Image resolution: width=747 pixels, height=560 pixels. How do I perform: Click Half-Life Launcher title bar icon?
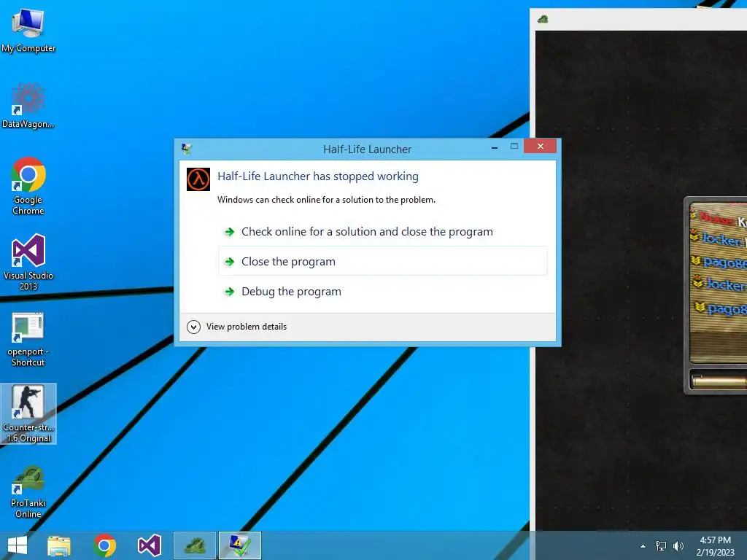(186, 149)
